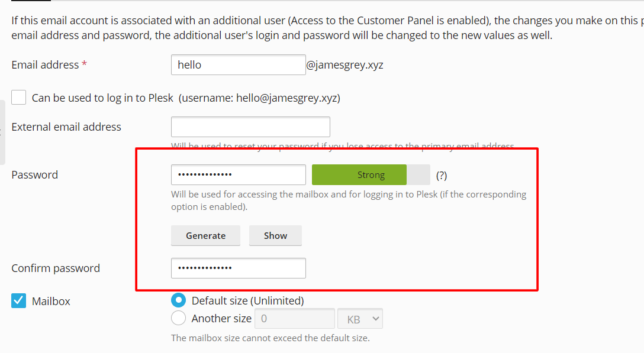
Task: Focus the Confirm password field
Action: click(x=238, y=268)
